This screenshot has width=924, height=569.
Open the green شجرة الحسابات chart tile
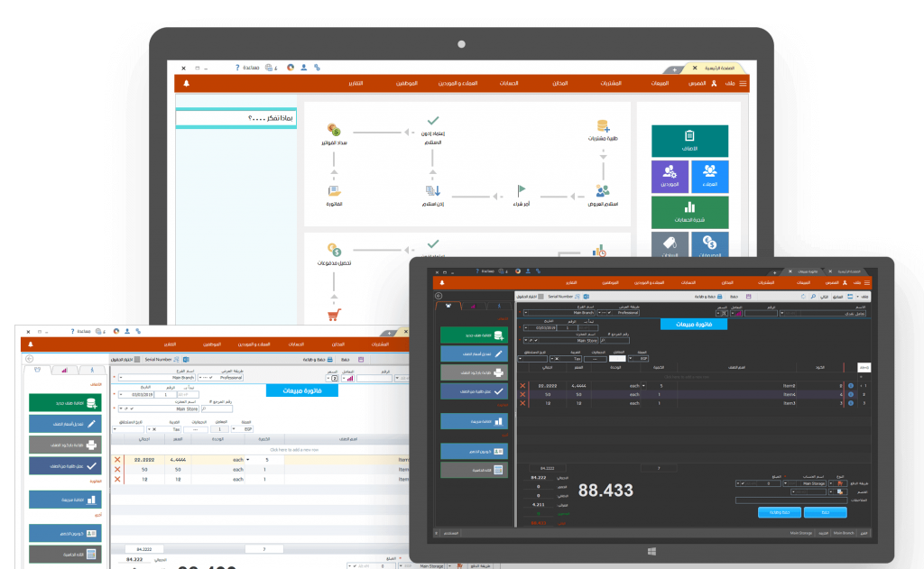pos(689,212)
